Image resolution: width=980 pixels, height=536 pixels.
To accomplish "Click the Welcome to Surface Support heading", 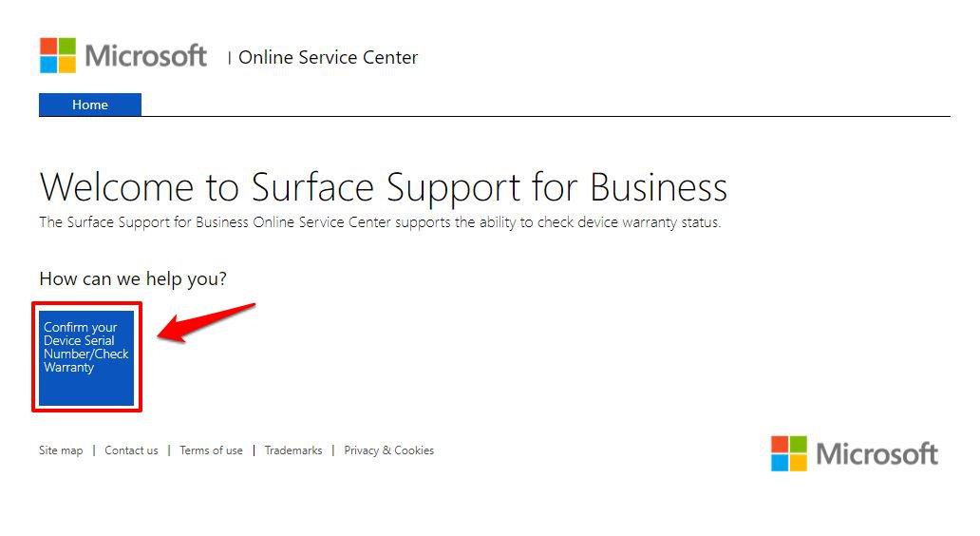I will [x=383, y=187].
